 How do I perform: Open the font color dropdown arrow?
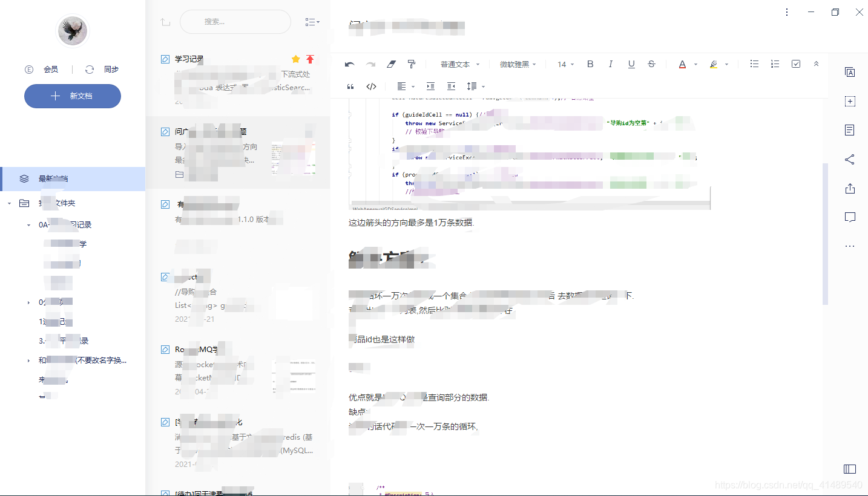tap(695, 64)
